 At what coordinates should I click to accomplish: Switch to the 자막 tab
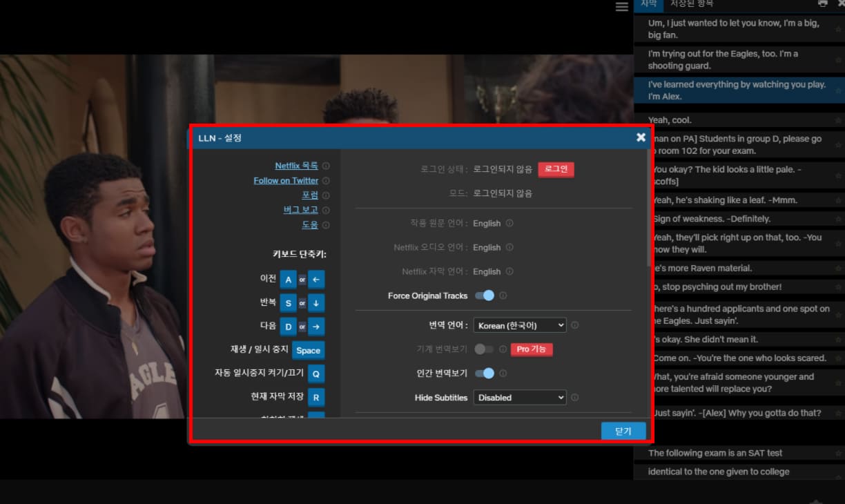(649, 4)
